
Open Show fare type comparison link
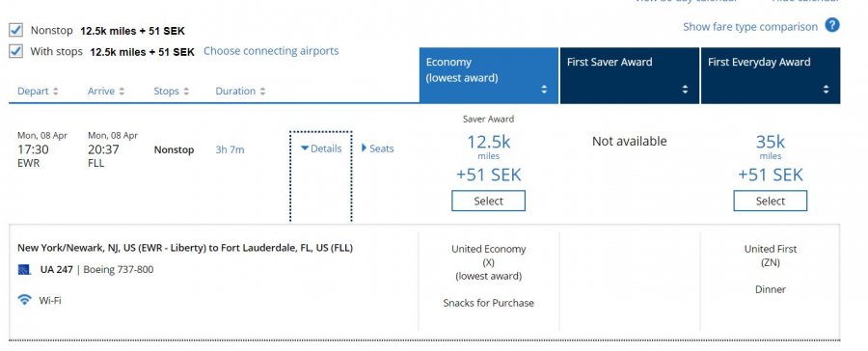point(750,27)
